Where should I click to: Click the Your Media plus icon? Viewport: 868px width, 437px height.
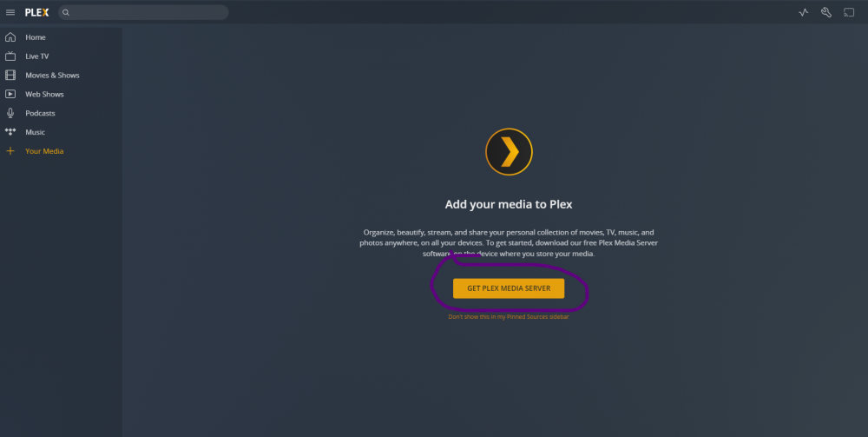click(x=10, y=150)
